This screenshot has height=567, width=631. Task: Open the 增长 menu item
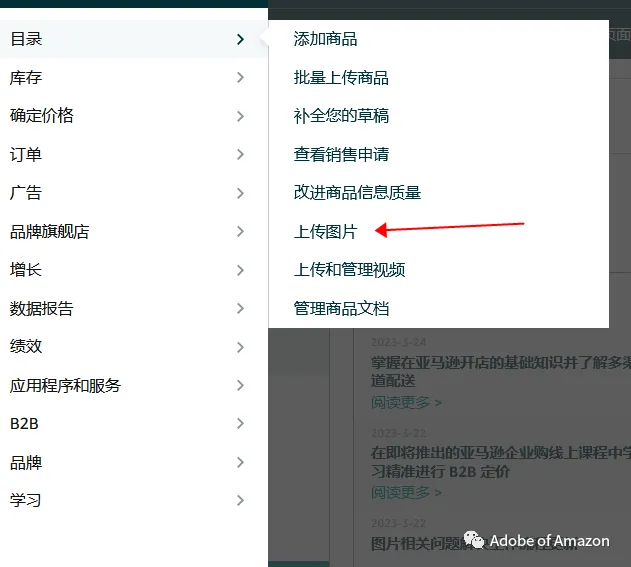134,270
